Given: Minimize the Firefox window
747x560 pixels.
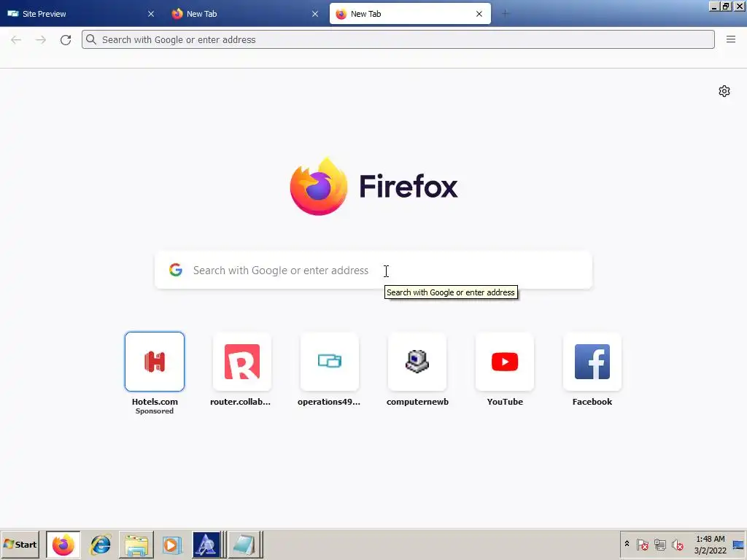Looking at the screenshot, I should (713, 6).
